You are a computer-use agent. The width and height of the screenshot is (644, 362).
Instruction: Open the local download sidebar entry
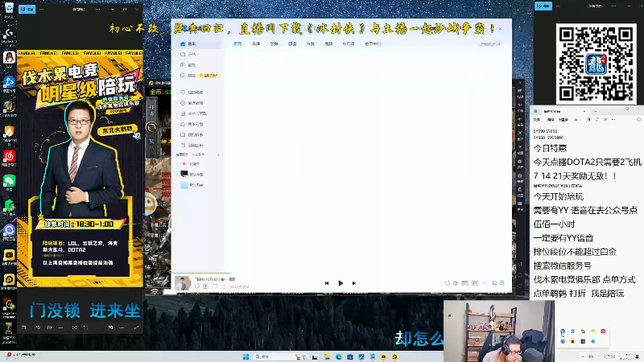click(x=193, y=113)
